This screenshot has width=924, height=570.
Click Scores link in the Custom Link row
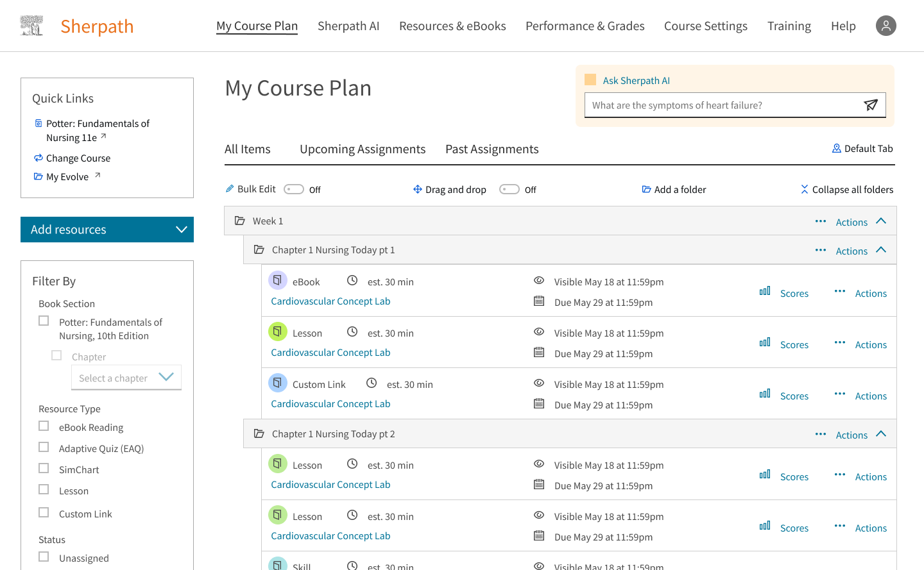click(x=794, y=396)
